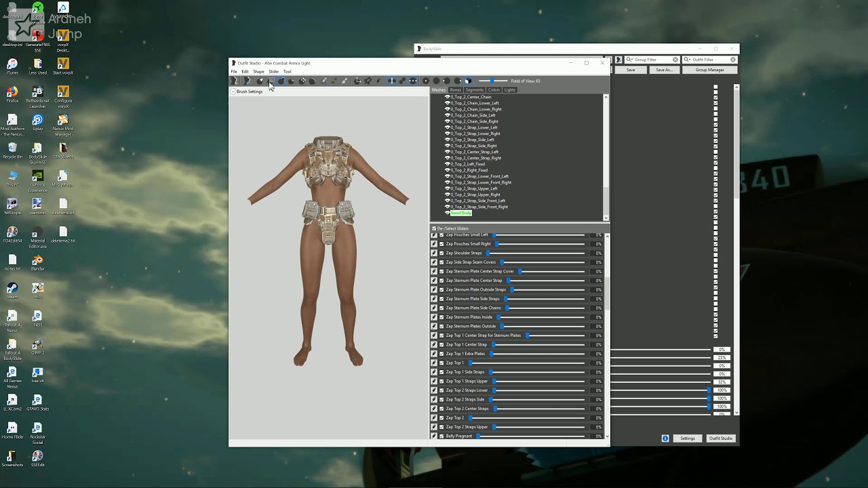Toggle the X-Mirror toolbar icon

(391, 81)
